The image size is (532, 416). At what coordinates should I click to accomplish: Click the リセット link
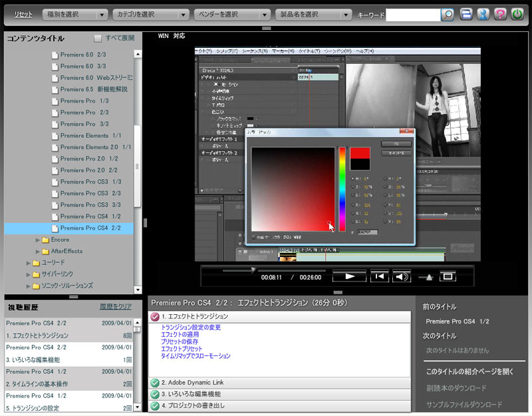[x=23, y=14]
